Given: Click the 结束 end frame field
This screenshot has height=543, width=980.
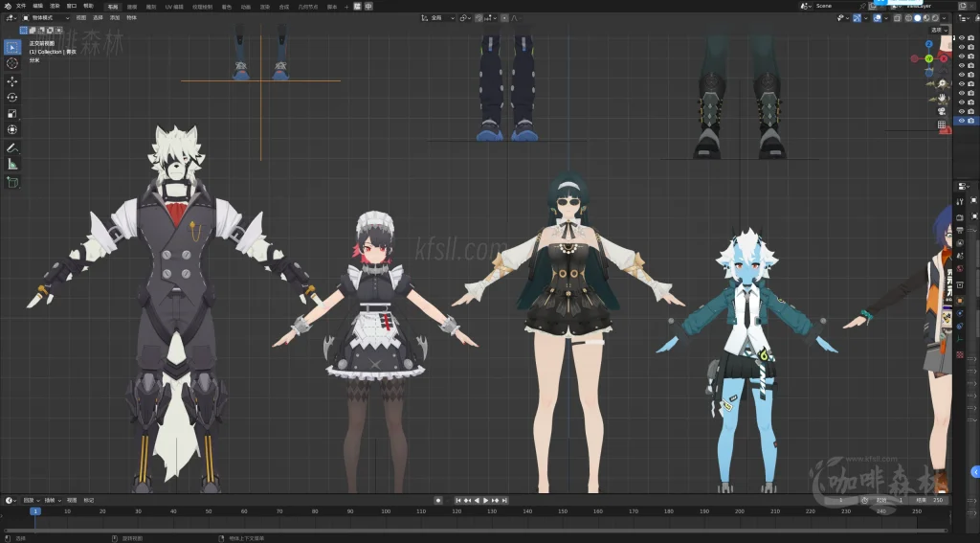Looking at the screenshot, I should tap(929, 501).
